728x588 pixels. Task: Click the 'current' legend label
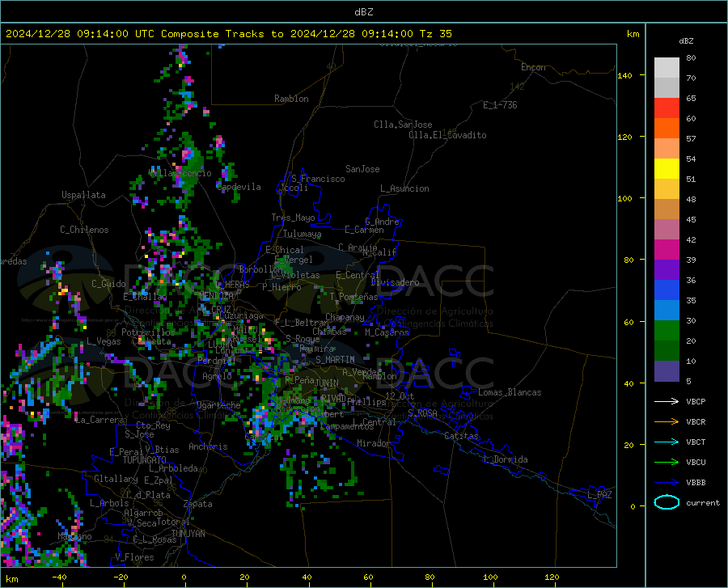(703, 502)
